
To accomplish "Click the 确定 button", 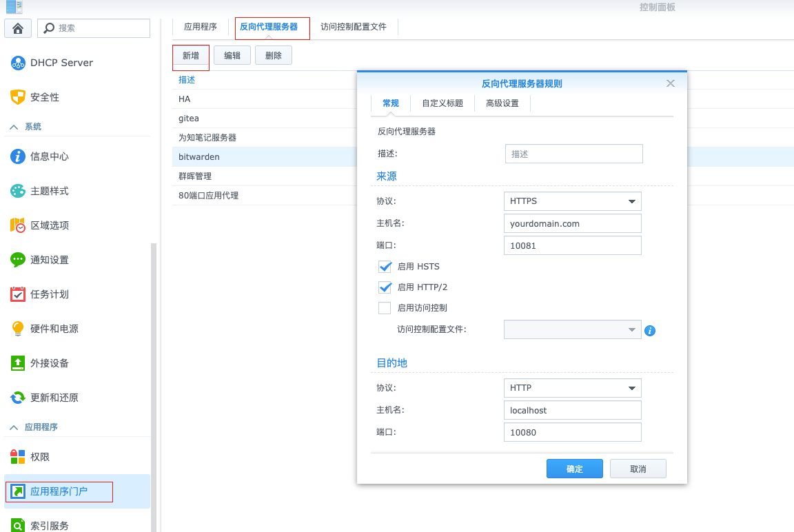I will (x=575, y=469).
